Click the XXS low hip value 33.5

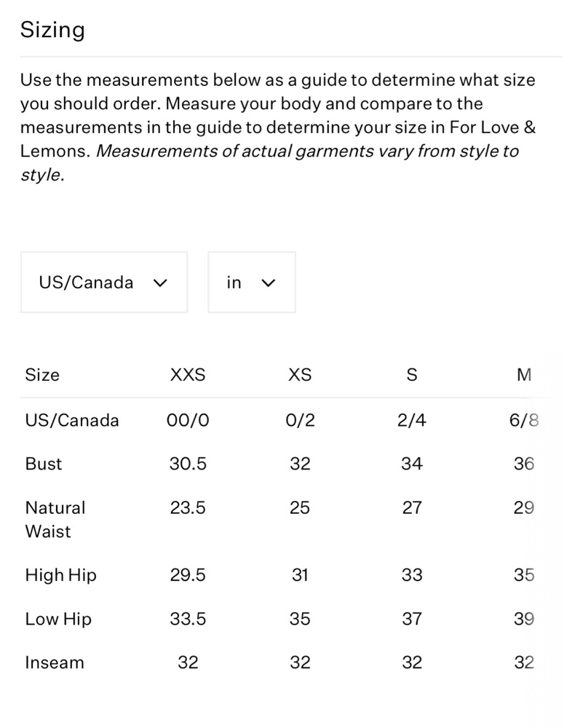tap(188, 618)
